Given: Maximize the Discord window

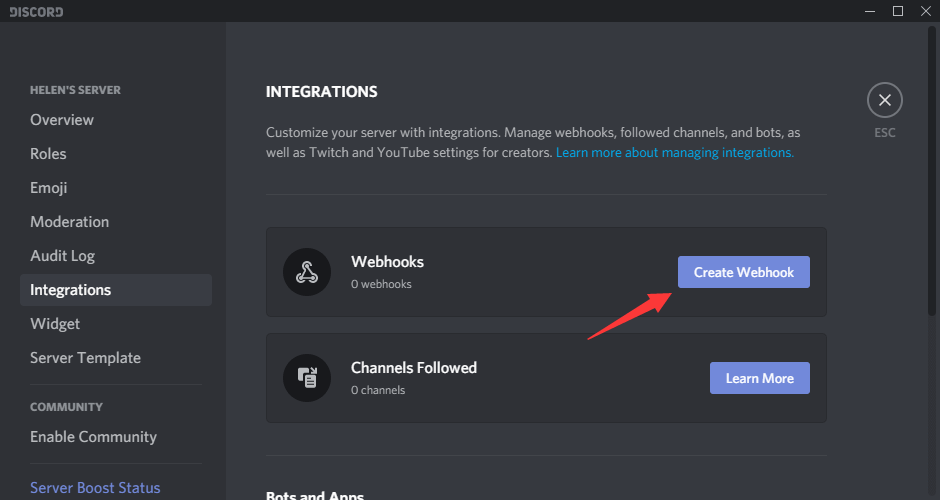Looking at the screenshot, I should tap(897, 11).
